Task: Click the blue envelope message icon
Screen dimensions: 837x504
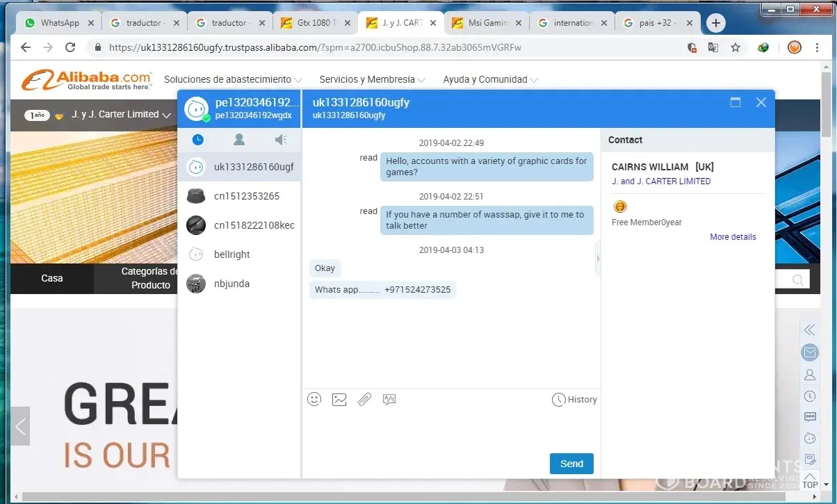Action: pyautogui.click(x=809, y=352)
